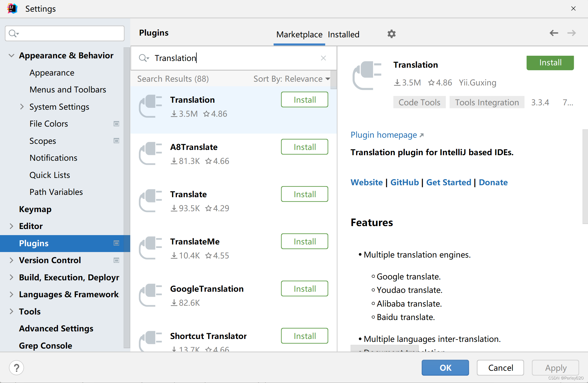
Task: Open the help question mark button
Action: (17, 368)
